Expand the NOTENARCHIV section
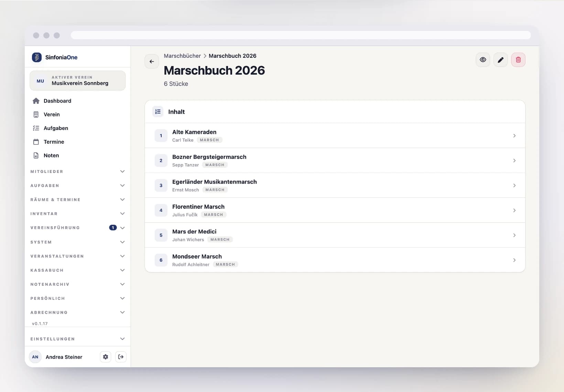This screenshot has width=564, height=392. tap(77, 285)
